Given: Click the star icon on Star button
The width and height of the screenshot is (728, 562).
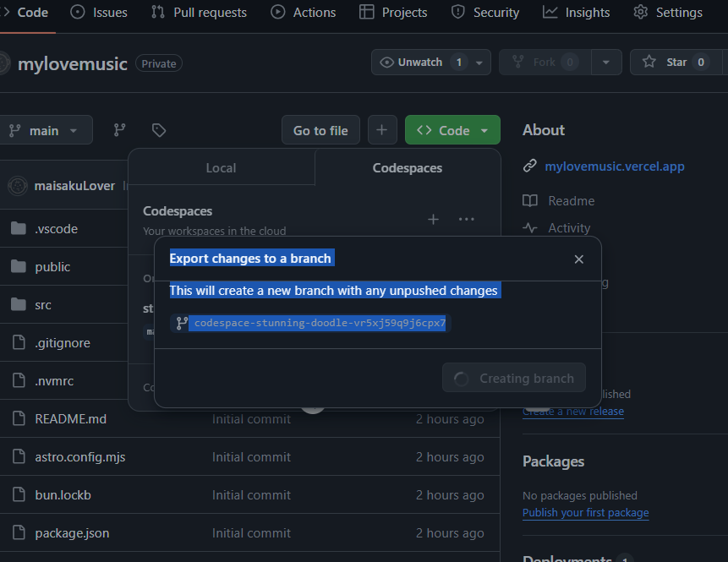Looking at the screenshot, I should point(649,62).
